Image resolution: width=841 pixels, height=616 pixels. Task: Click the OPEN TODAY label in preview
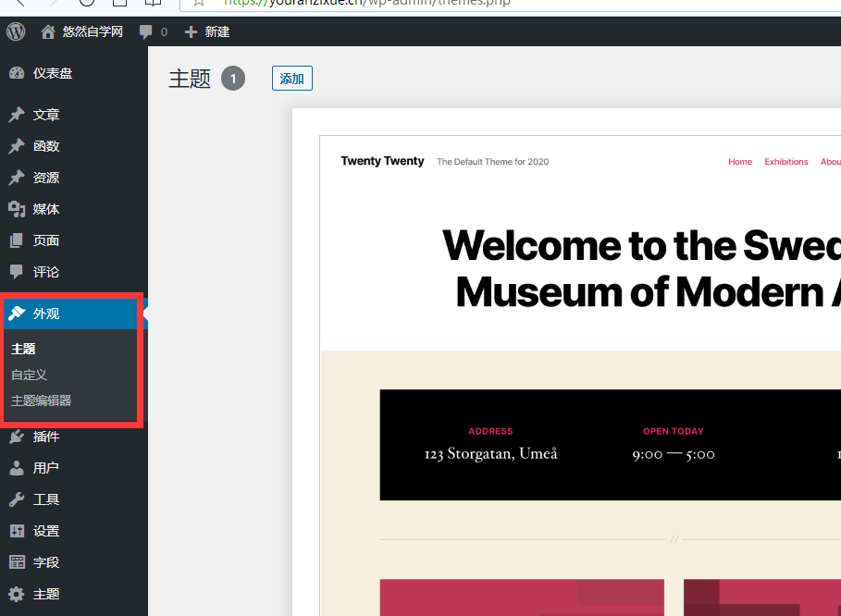click(x=674, y=431)
